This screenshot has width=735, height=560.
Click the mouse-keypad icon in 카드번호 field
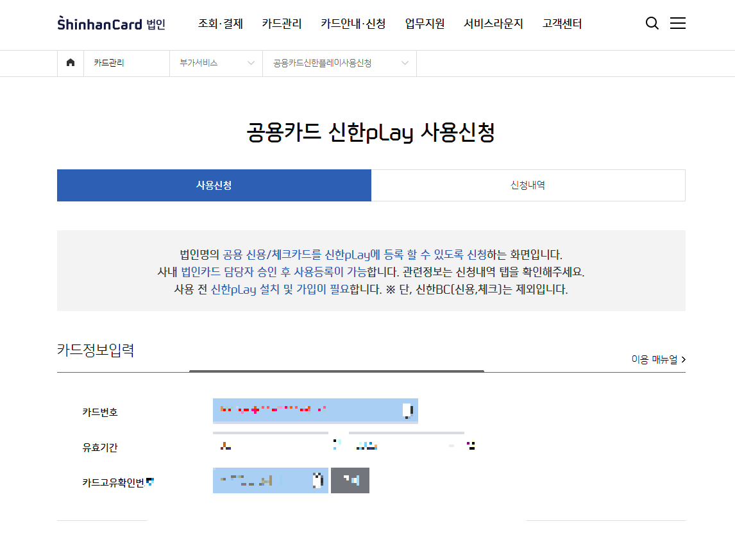coord(409,411)
